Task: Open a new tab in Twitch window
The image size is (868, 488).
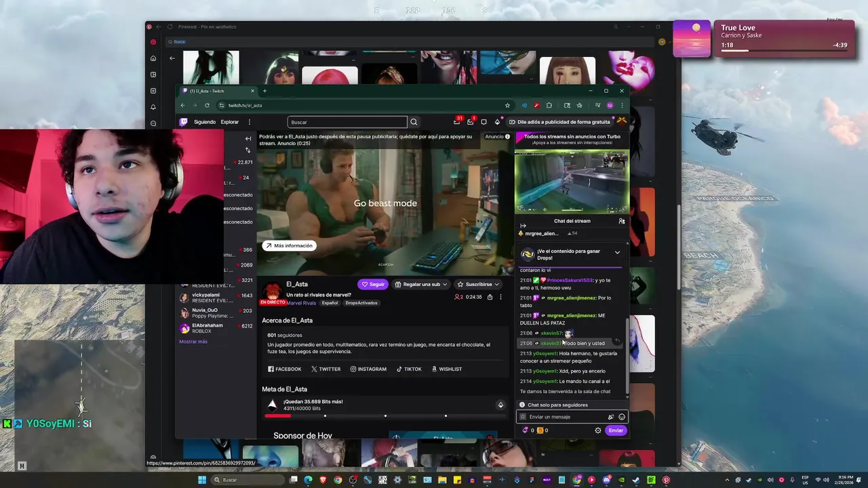Action: [x=264, y=91]
